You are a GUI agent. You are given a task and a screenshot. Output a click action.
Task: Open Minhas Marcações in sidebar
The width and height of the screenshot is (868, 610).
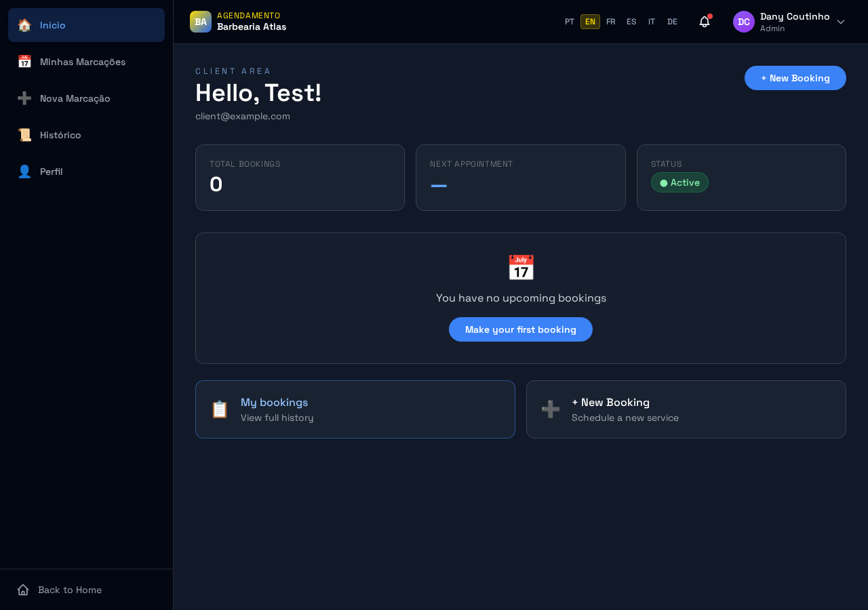(86, 62)
